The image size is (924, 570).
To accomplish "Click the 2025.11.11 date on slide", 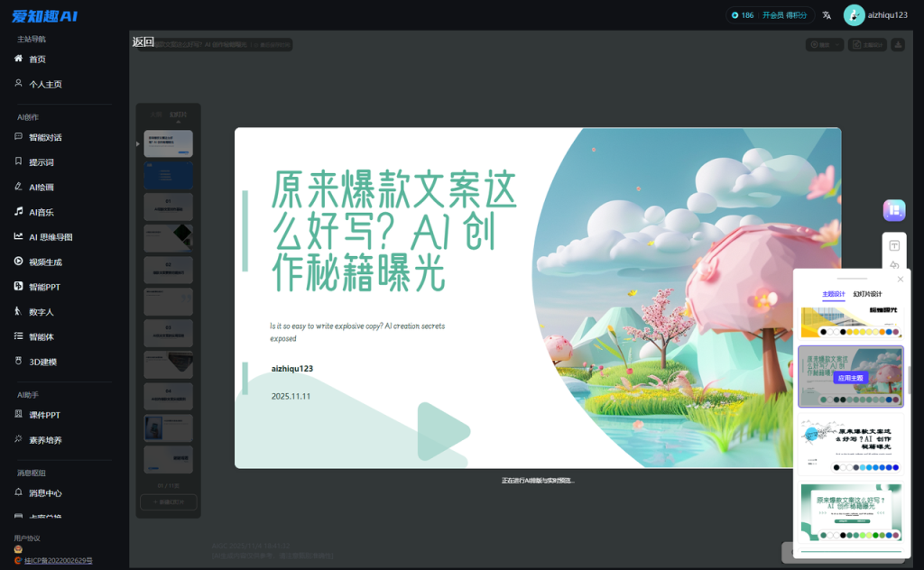I will tap(291, 396).
